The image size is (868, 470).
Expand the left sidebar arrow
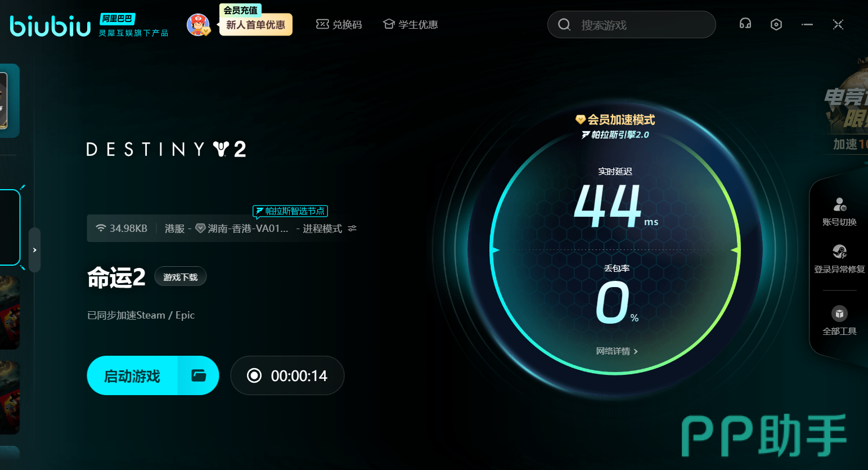tap(34, 250)
